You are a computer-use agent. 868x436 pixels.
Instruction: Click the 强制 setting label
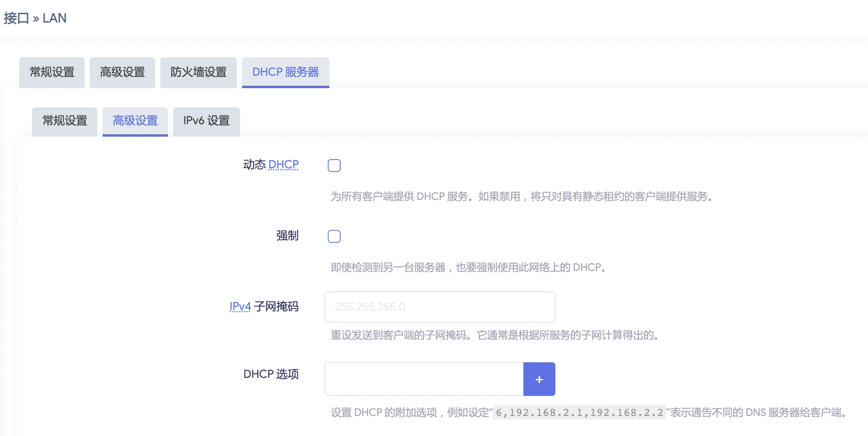click(x=287, y=236)
